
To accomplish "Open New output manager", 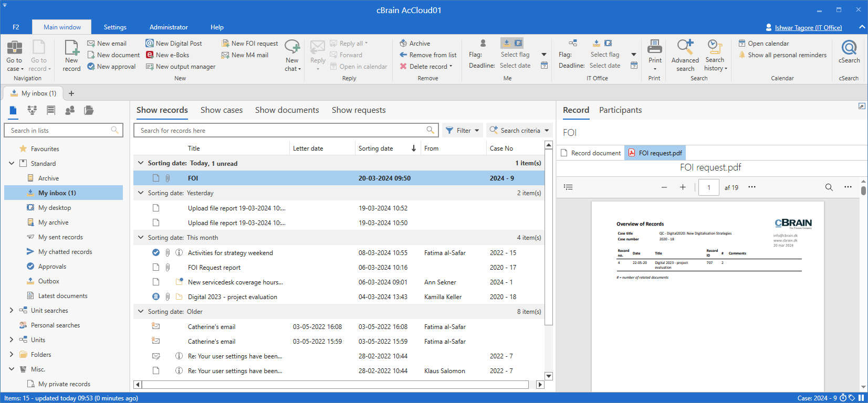I will click(181, 67).
